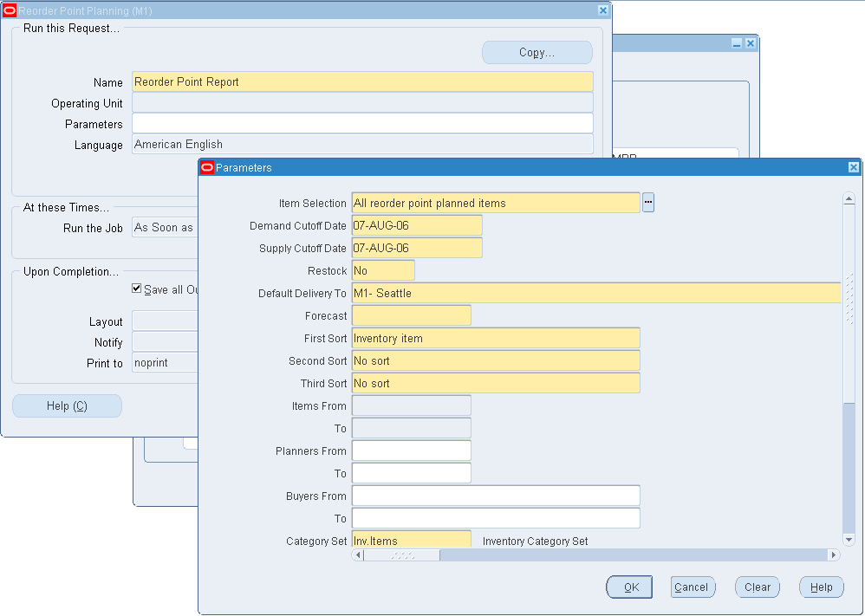Click the Cancel button in Parameters
The width and height of the screenshot is (865, 616).
[x=693, y=587]
